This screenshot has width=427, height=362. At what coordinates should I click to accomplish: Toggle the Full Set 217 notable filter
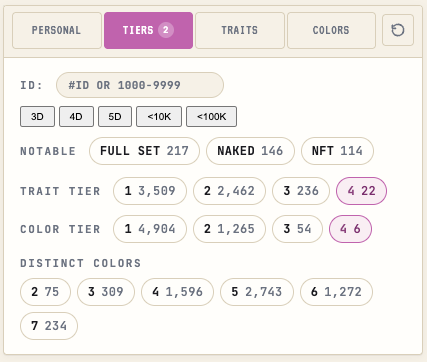click(x=144, y=151)
